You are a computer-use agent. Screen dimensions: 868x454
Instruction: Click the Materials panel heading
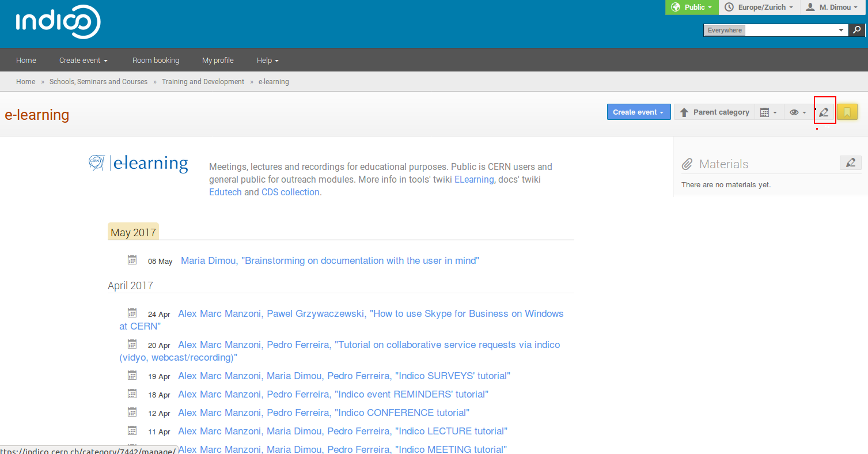tap(723, 164)
